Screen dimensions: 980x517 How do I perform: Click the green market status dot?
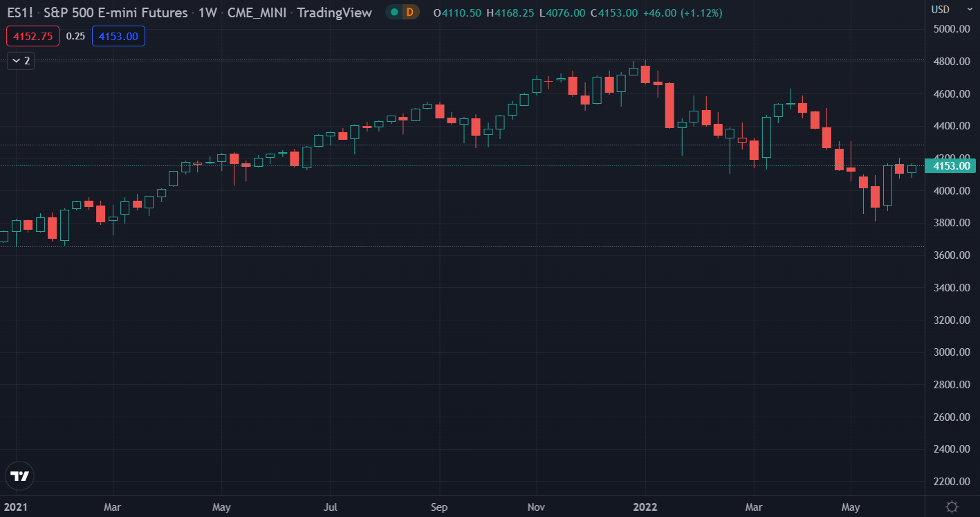point(394,12)
